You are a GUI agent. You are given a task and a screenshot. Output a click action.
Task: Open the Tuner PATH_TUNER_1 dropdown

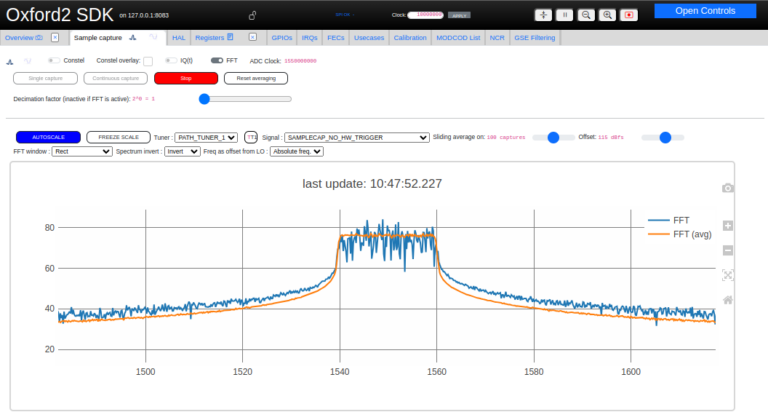point(207,137)
